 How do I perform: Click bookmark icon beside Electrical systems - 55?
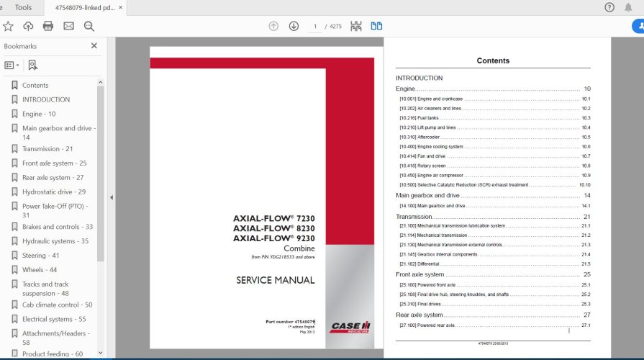click(x=14, y=319)
